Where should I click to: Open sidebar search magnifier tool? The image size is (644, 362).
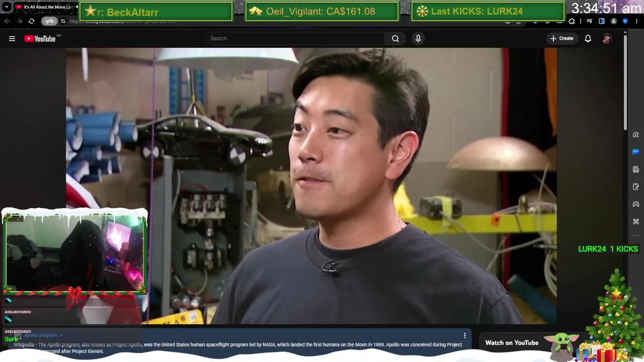(636, 135)
